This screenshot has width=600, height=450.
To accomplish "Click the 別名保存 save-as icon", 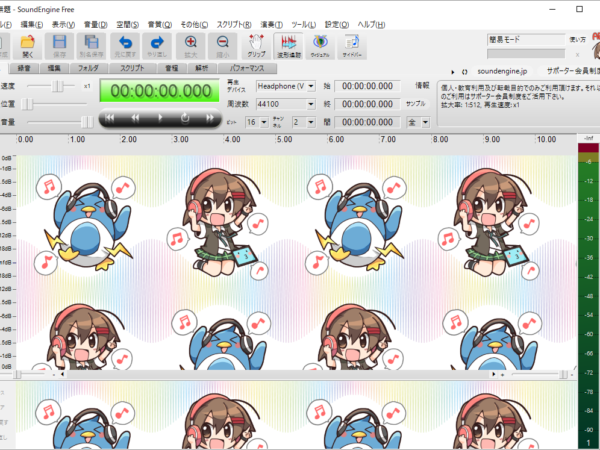I will (x=91, y=46).
